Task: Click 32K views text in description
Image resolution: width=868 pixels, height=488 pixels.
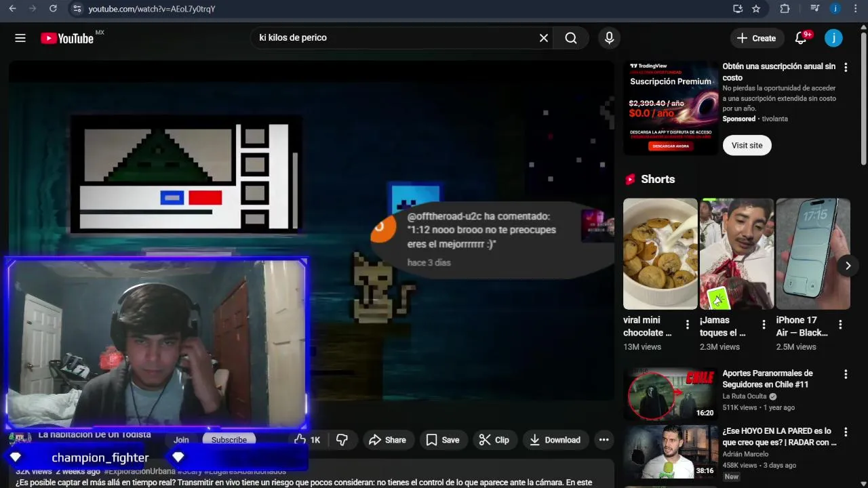Action: coord(34,471)
